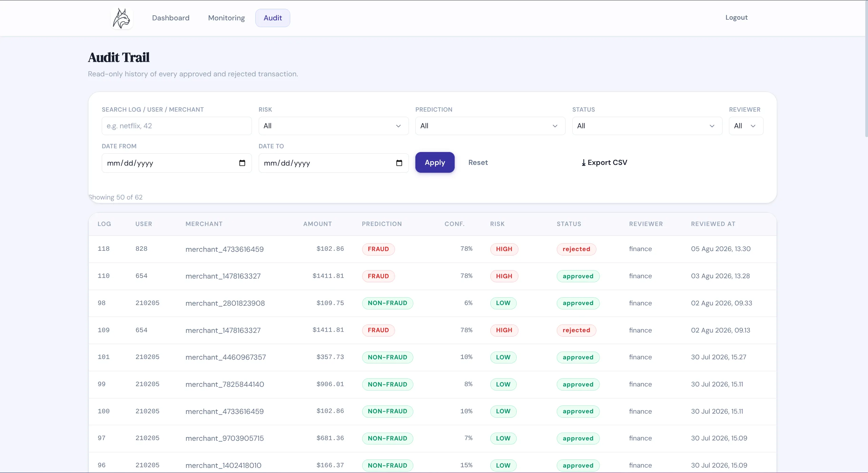Click the MERCHANT column header
This screenshot has width=868, height=473.
(x=204, y=224)
